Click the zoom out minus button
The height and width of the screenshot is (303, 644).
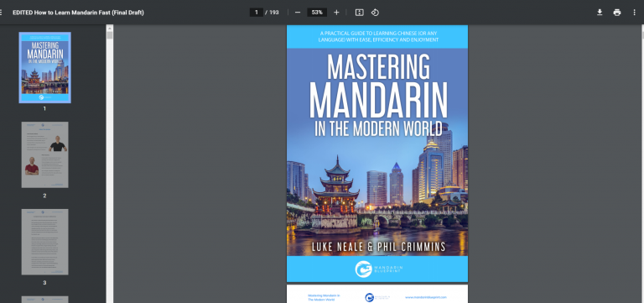click(298, 13)
